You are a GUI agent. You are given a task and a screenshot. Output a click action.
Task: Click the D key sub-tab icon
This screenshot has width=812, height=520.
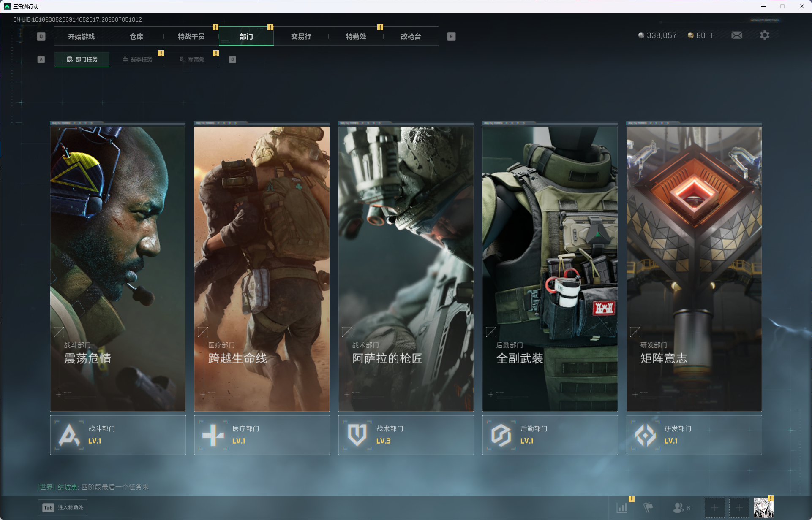[x=232, y=60]
